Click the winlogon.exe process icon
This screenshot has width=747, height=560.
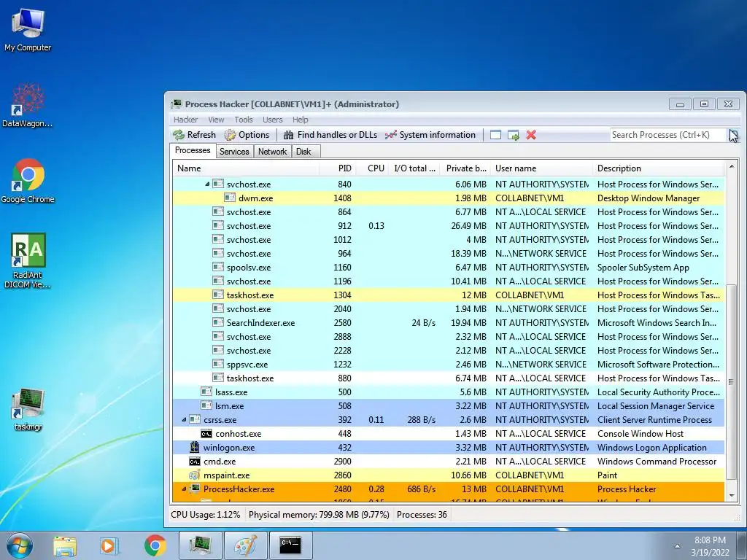pyautogui.click(x=194, y=447)
